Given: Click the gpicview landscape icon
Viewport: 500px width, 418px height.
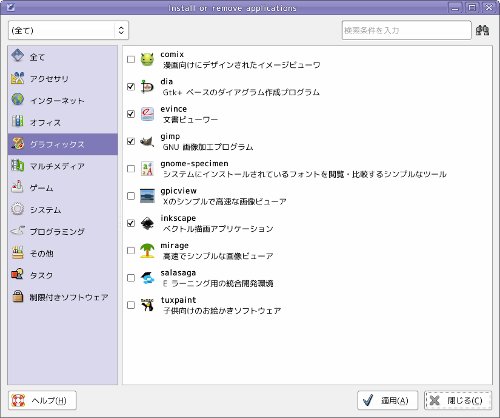Looking at the screenshot, I should 147,196.
